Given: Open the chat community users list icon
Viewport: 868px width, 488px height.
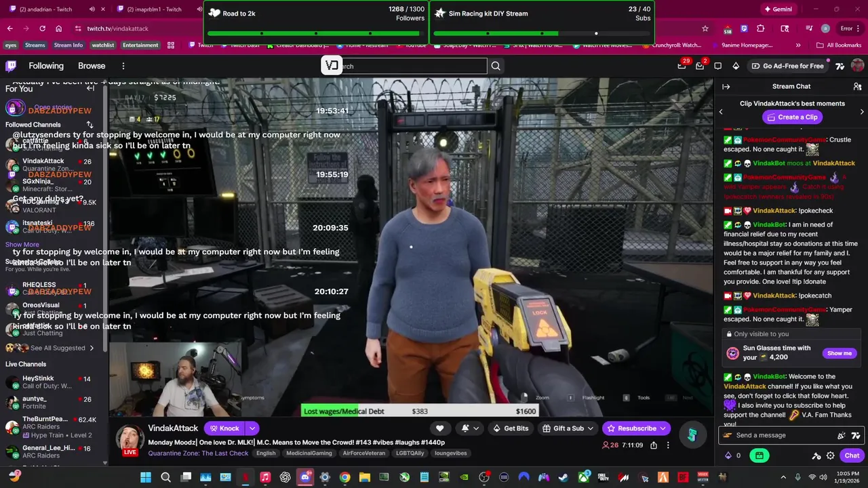Looking at the screenshot, I should pos(857,87).
